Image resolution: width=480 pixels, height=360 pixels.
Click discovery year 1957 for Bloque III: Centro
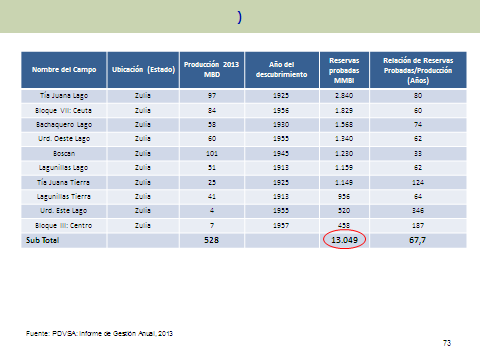281,226
